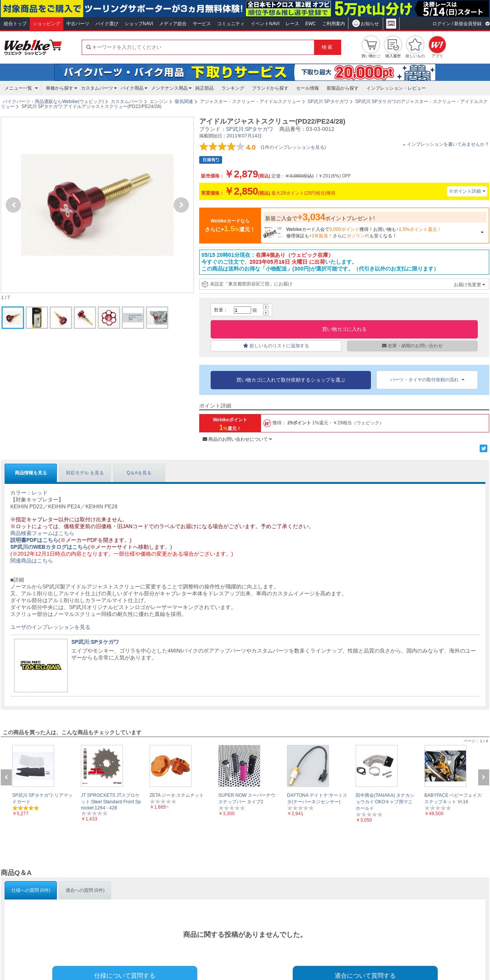Expand バイク用品 menu

coord(134,88)
